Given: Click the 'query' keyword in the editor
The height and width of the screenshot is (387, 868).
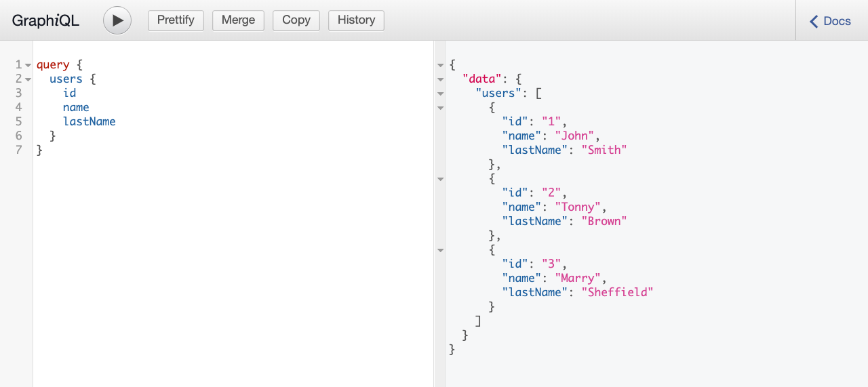Looking at the screenshot, I should pos(53,65).
